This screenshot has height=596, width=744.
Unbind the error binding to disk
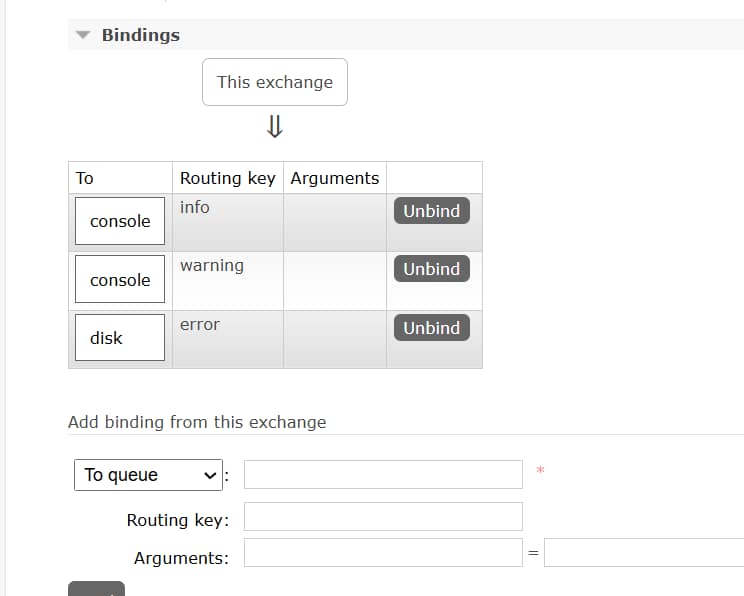(431, 328)
